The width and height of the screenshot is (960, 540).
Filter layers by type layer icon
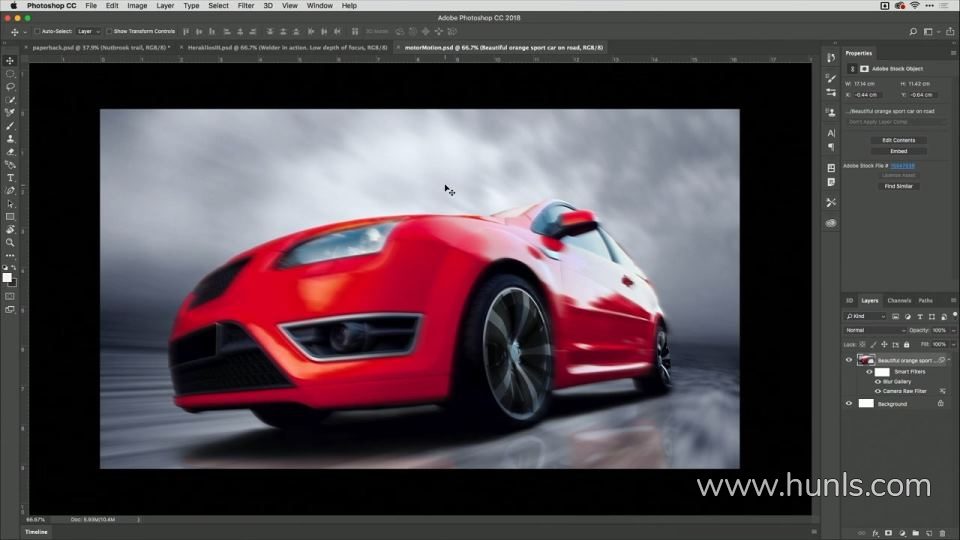pyautogui.click(x=920, y=317)
